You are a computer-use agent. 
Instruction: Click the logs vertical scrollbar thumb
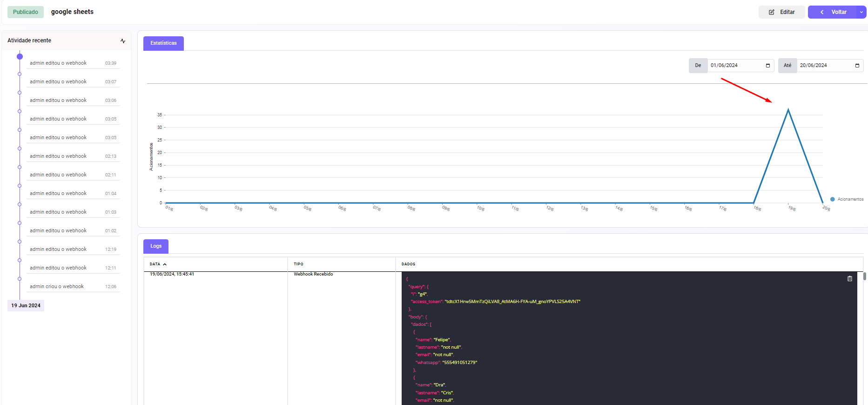864,276
